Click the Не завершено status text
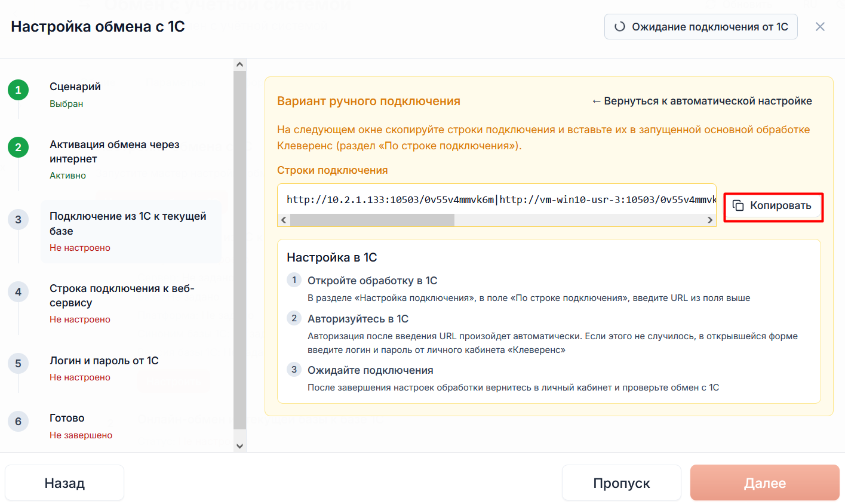This screenshot has width=845, height=504. [x=81, y=435]
